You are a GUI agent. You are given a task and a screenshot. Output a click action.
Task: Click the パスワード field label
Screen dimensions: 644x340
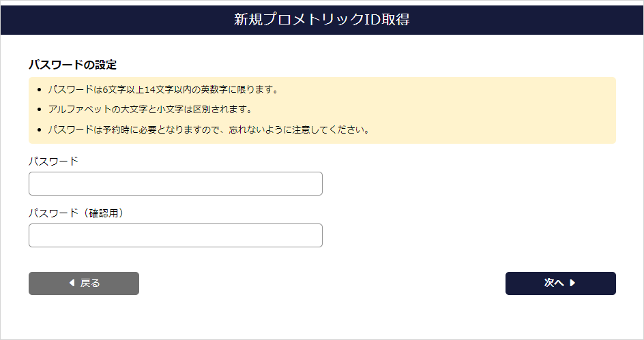[53, 161]
